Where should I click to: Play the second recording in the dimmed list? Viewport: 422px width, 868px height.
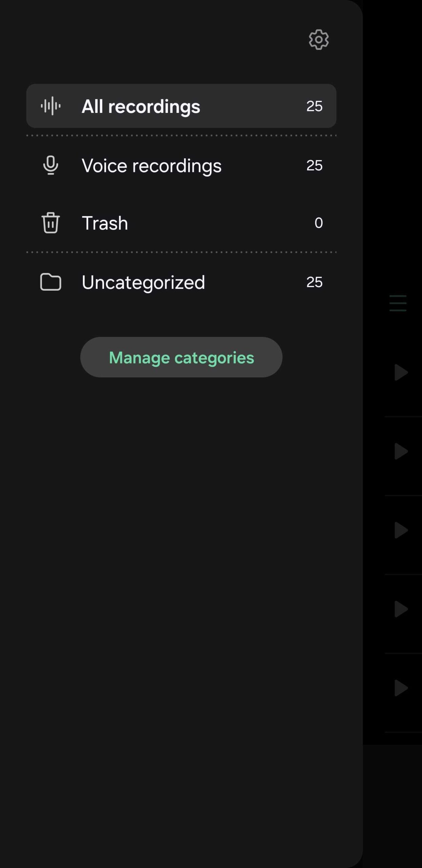click(401, 451)
